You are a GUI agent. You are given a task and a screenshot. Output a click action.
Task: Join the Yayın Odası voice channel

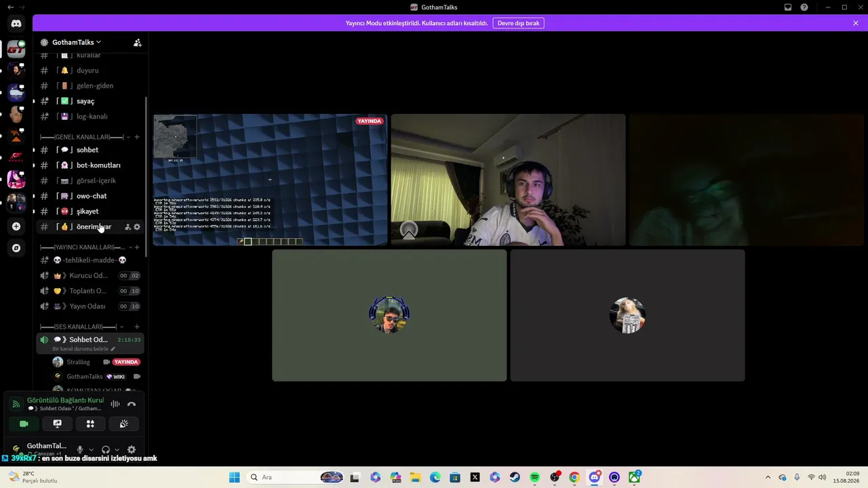click(90, 306)
